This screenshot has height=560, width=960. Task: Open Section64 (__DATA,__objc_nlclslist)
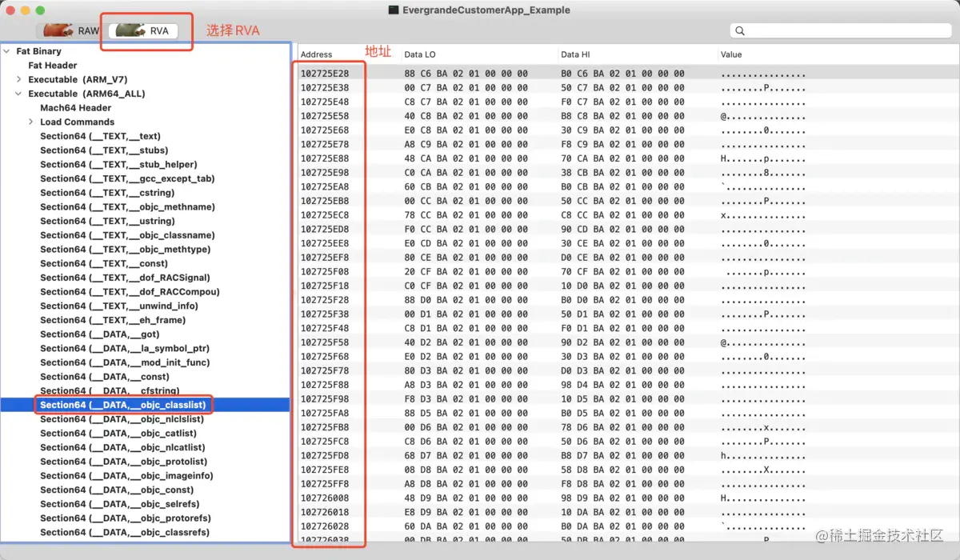[123, 419]
